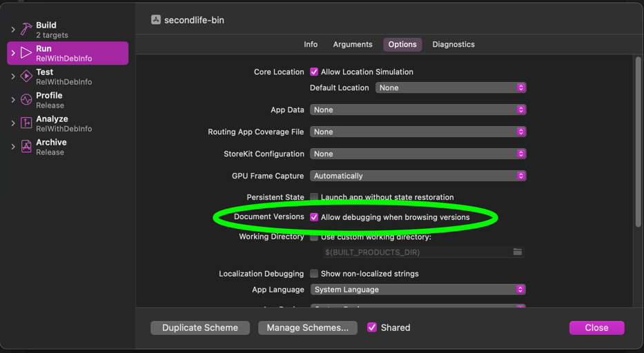
Task: Uncheck the Shared scheme checkbox
Action: [x=372, y=327]
